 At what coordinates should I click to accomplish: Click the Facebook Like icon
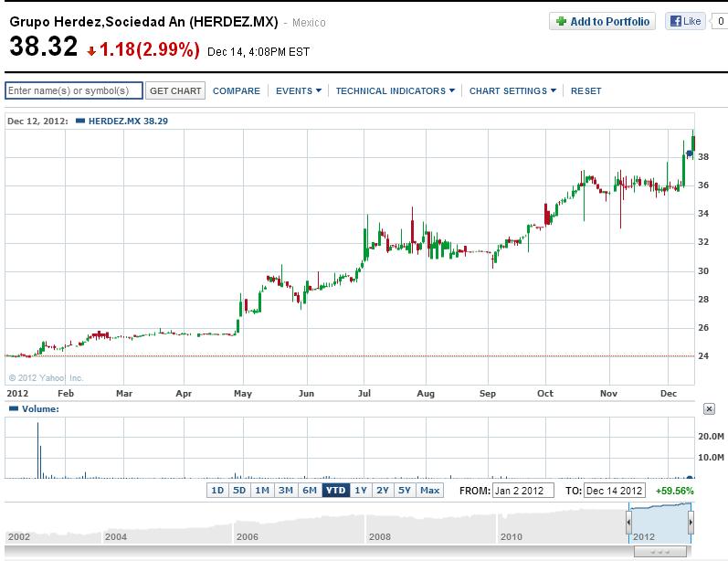(x=676, y=21)
